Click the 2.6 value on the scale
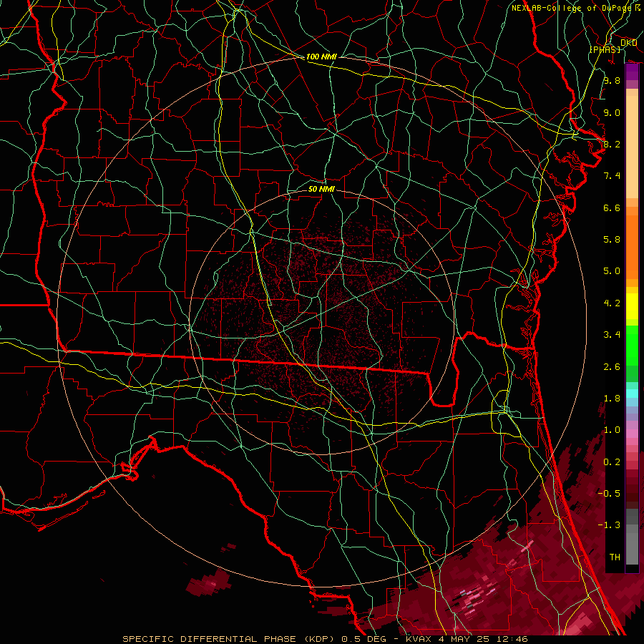Image resolution: width=644 pixels, height=644 pixels. tap(612, 367)
